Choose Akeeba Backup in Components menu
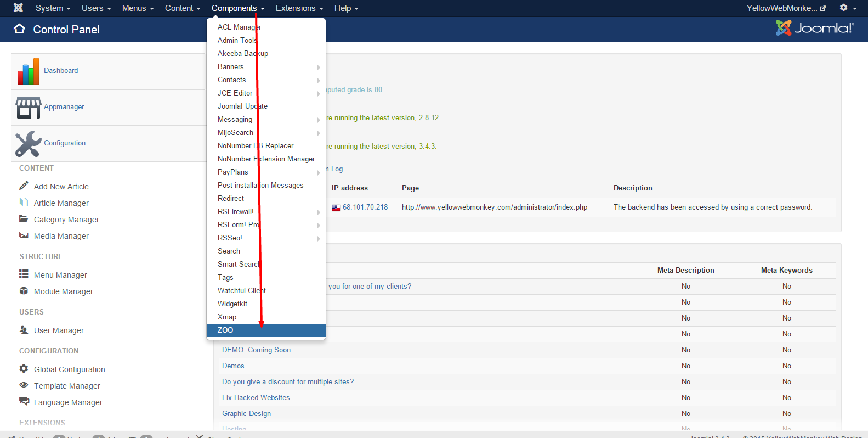Image resolution: width=868 pixels, height=438 pixels. click(x=266, y=53)
